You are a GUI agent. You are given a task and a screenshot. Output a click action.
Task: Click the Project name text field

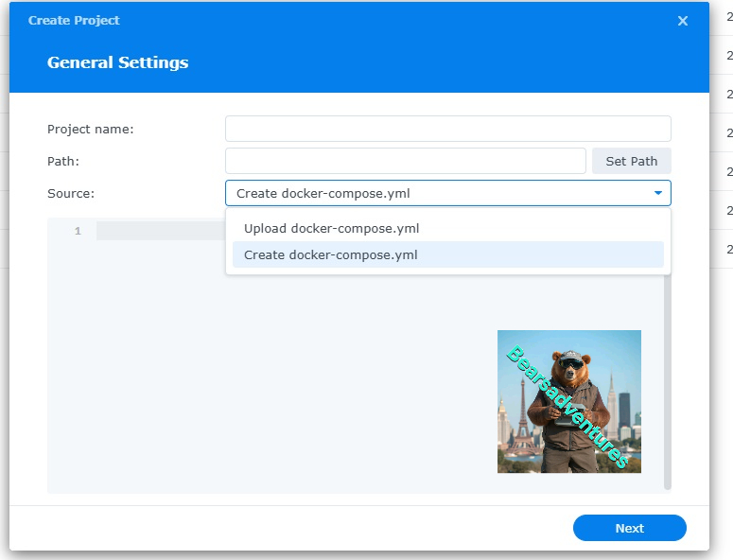point(447,129)
